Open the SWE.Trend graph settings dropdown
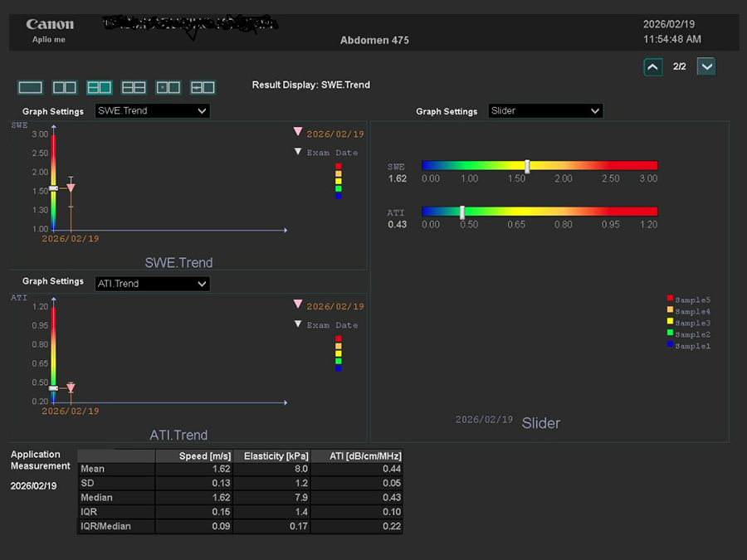 click(153, 111)
